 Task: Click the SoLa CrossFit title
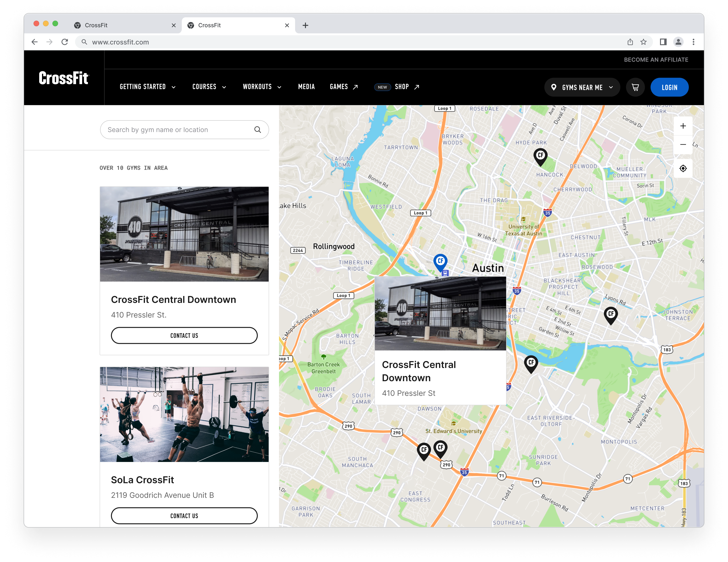[142, 480]
